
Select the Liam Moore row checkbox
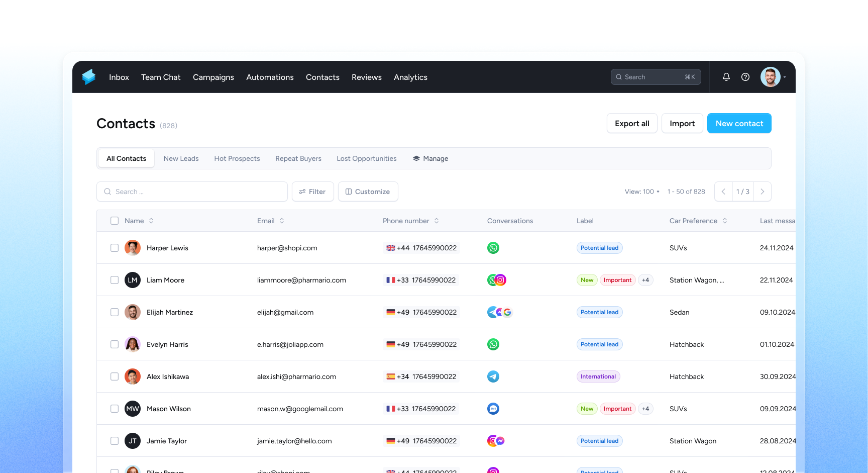click(115, 280)
